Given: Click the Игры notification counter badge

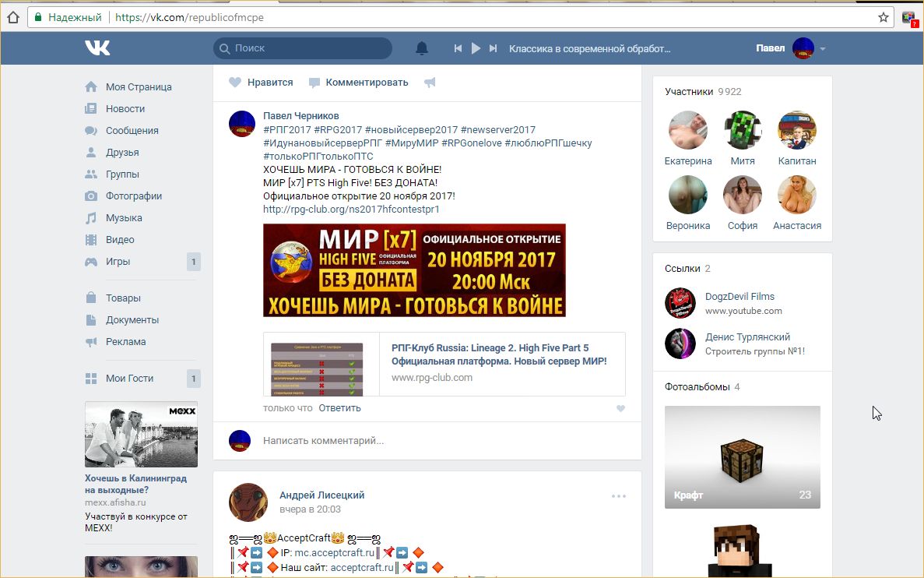Looking at the screenshot, I should [193, 261].
